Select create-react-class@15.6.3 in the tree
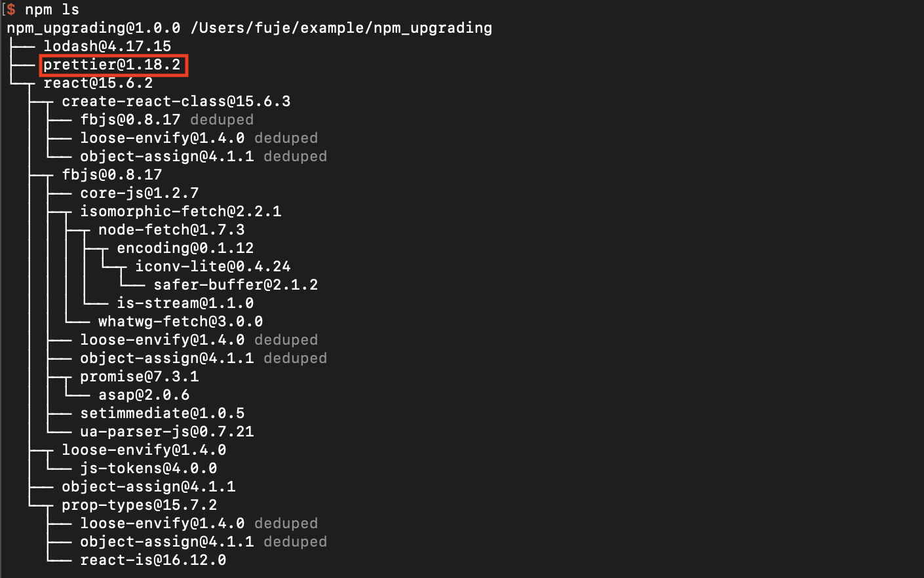The image size is (924, 578). coord(176,102)
